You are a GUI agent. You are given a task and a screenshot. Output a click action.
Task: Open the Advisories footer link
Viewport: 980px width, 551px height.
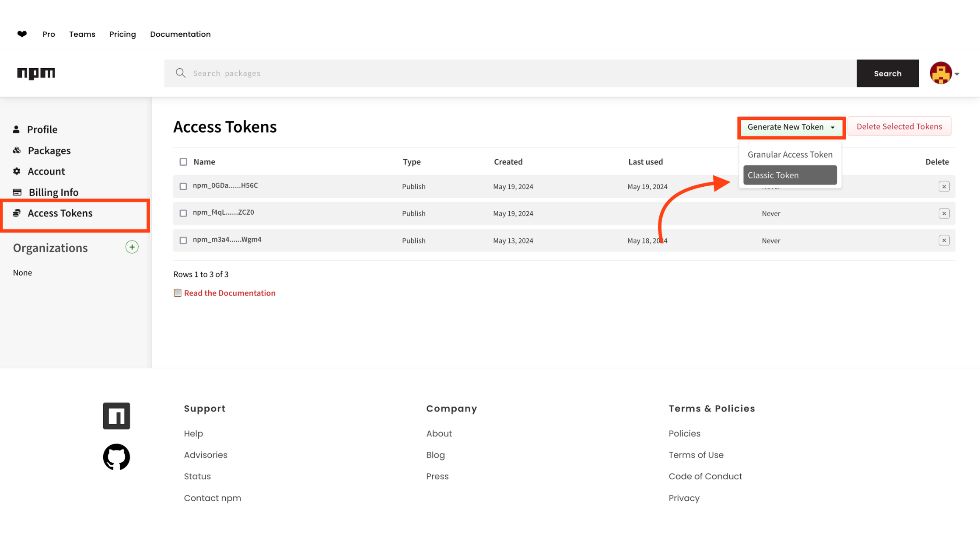(x=206, y=455)
